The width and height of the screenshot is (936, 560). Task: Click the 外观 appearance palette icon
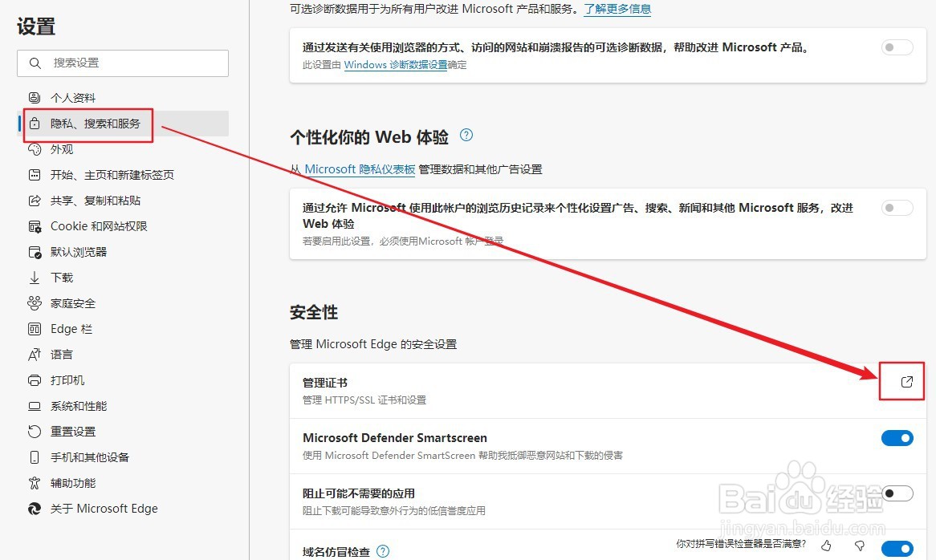(35, 149)
